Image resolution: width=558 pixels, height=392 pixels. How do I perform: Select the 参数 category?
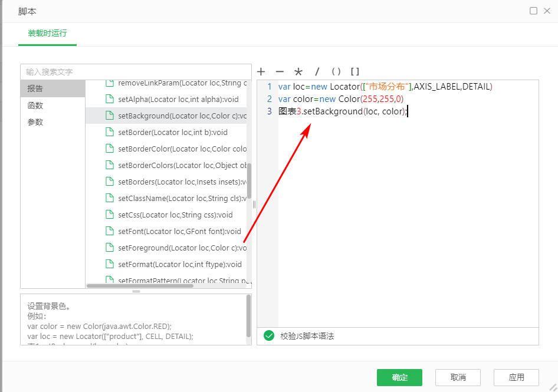(35, 122)
